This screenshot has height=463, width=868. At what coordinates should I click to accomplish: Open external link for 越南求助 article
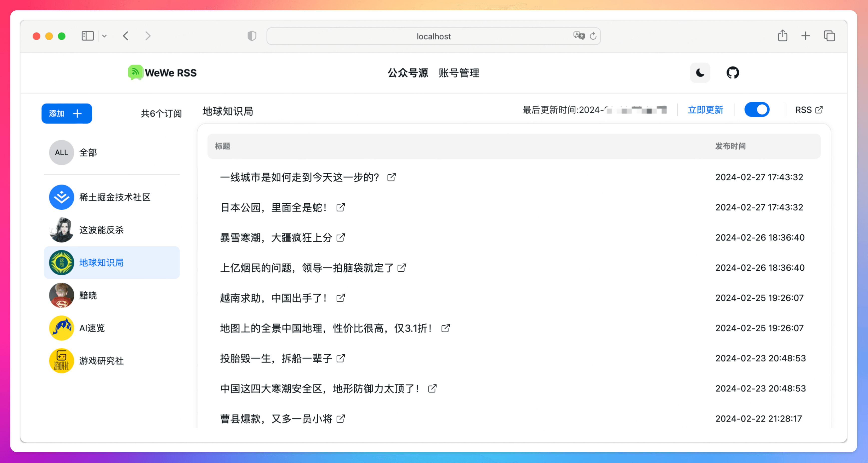pos(341,298)
